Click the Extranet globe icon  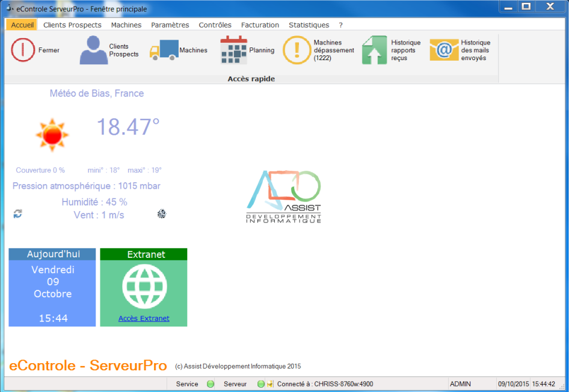click(x=144, y=286)
